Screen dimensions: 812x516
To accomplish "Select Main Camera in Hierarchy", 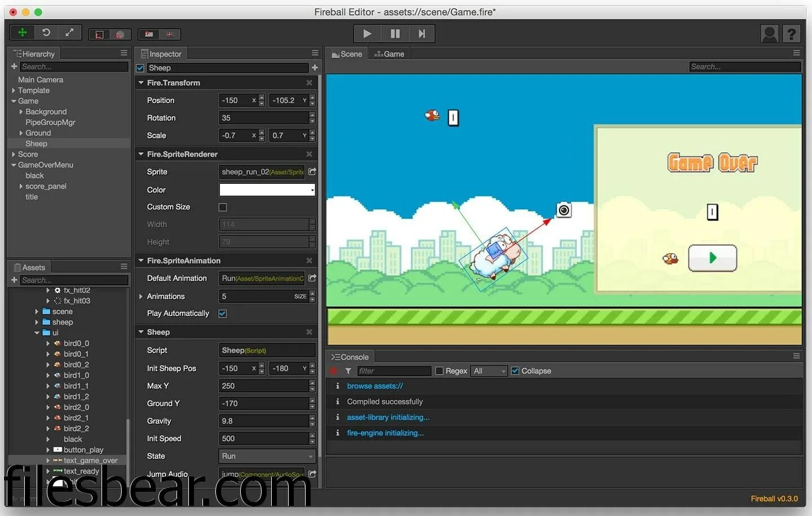I will point(41,80).
